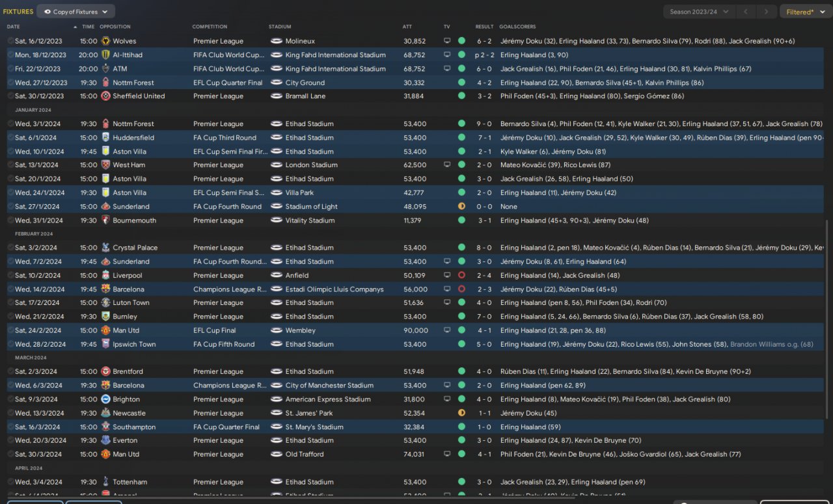This screenshot has width=833, height=504.
Task: Click the p 2 - 2 result
Action: click(485, 55)
